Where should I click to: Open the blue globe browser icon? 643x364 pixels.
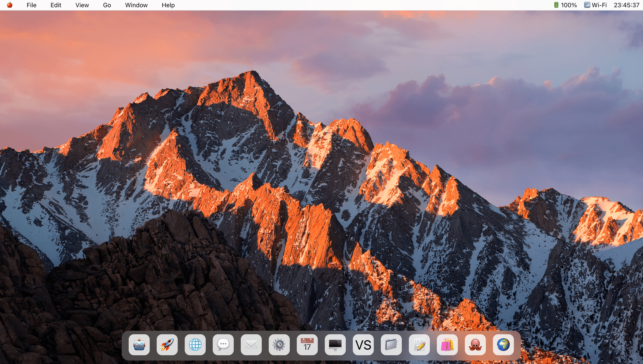point(195,345)
